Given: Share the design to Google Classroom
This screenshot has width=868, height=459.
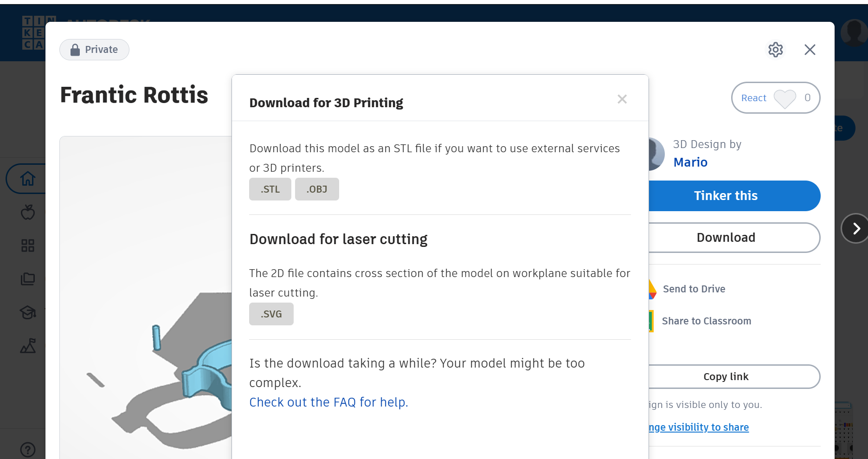Looking at the screenshot, I should click(x=700, y=321).
